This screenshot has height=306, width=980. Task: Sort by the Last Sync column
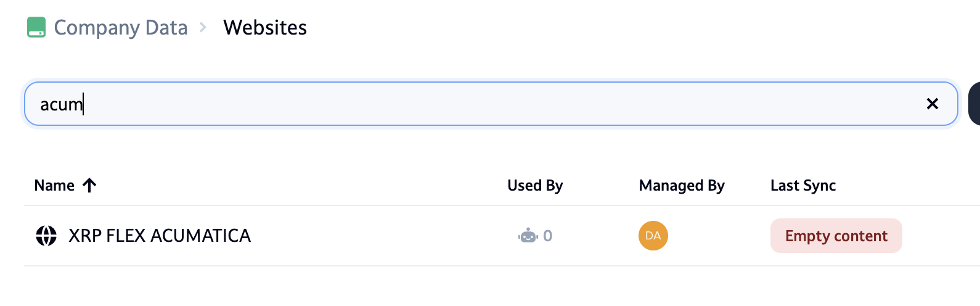[803, 186]
